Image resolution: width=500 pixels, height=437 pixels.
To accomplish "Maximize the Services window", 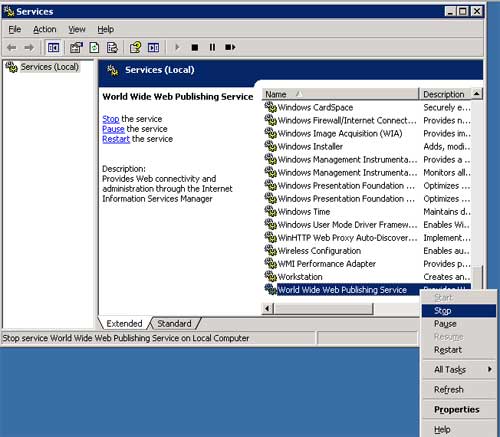I will click(463, 11).
